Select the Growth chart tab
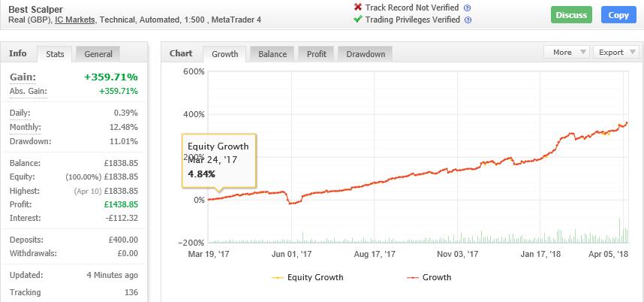The height and width of the screenshot is (302, 644). [224, 54]
